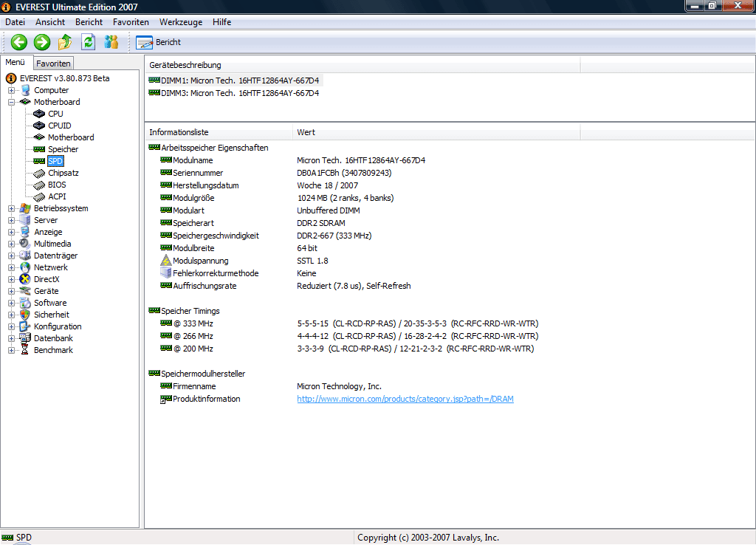Click the Informationsliste column header
The image size is (756, 545).
coord(219,132)
